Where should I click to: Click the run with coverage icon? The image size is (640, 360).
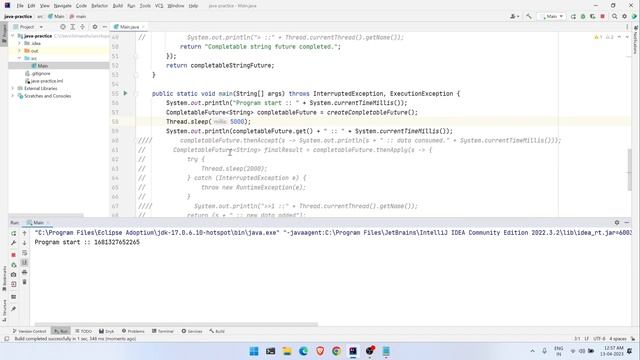[x=593, y=16]
